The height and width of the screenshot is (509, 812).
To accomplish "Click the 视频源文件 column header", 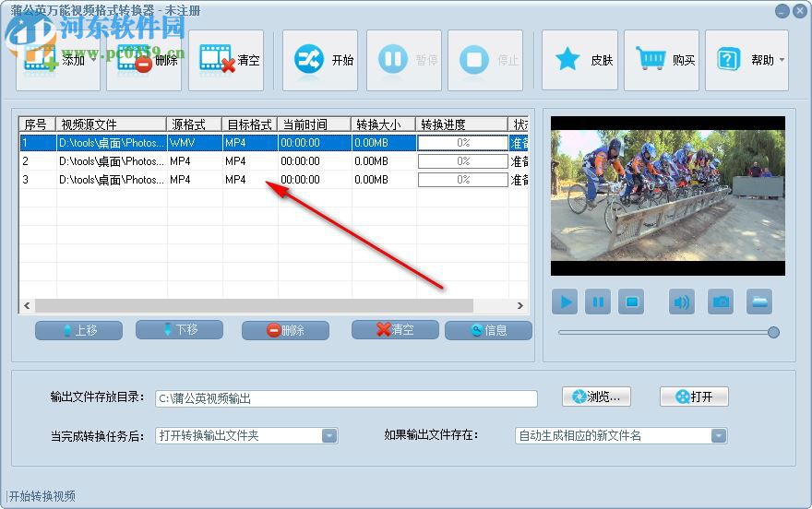I will tap(112, 124).
